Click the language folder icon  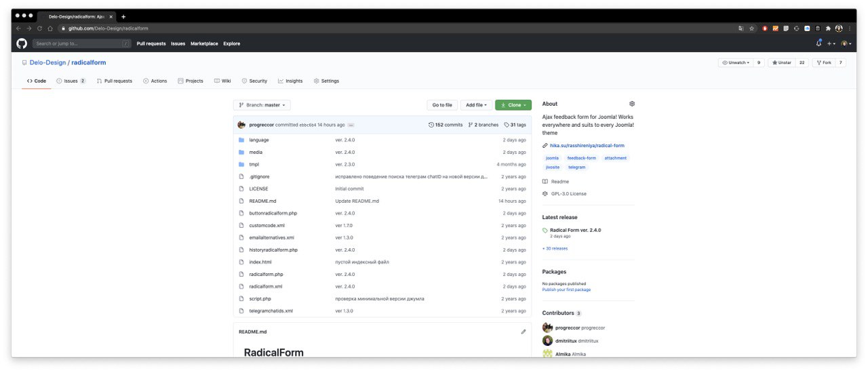tap(241, 140)
